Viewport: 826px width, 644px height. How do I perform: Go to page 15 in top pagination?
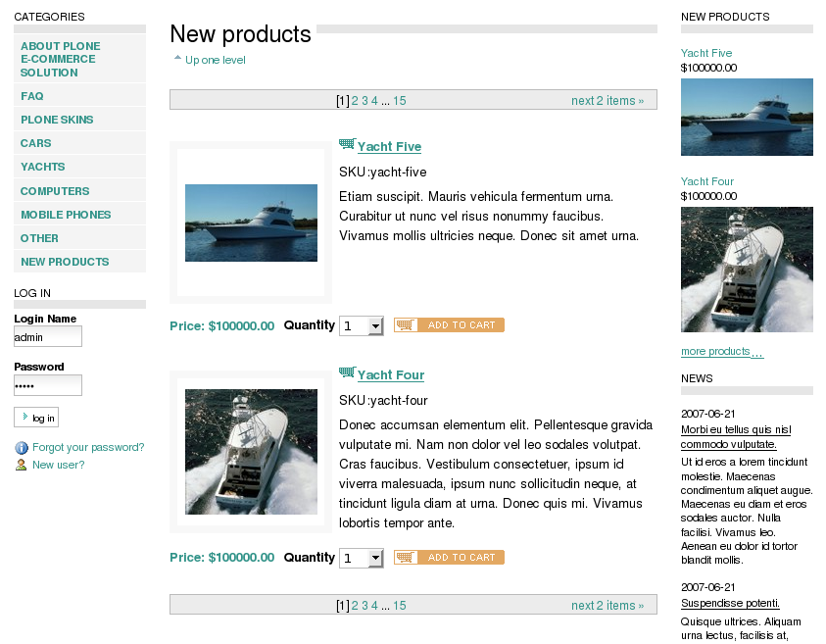coord(400,101)
